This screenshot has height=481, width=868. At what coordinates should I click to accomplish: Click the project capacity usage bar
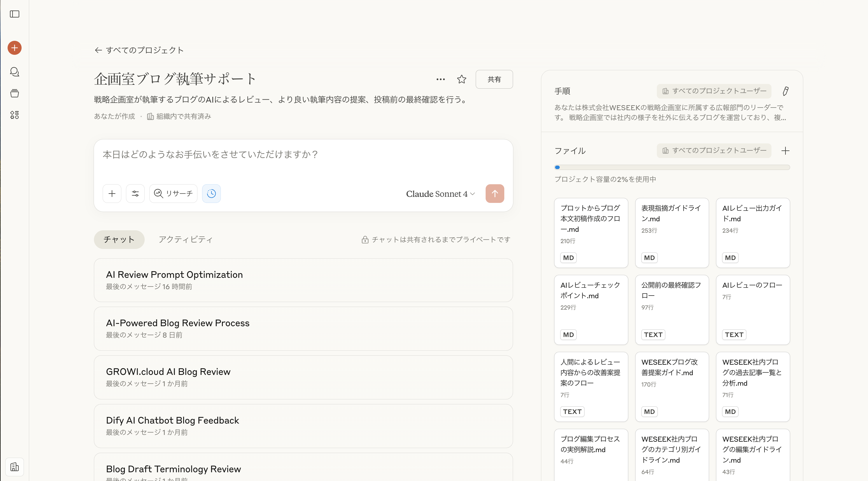[672, 167]
